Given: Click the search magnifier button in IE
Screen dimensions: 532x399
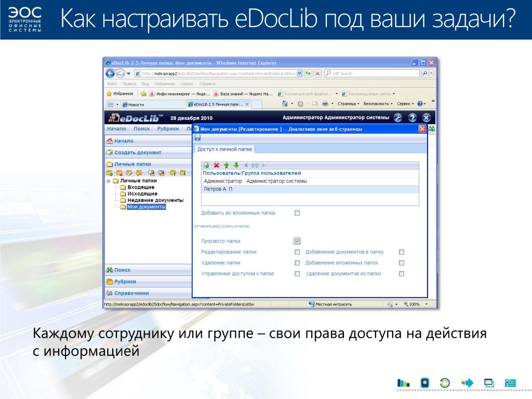Looking at the screenshot, I should [425, 73].
